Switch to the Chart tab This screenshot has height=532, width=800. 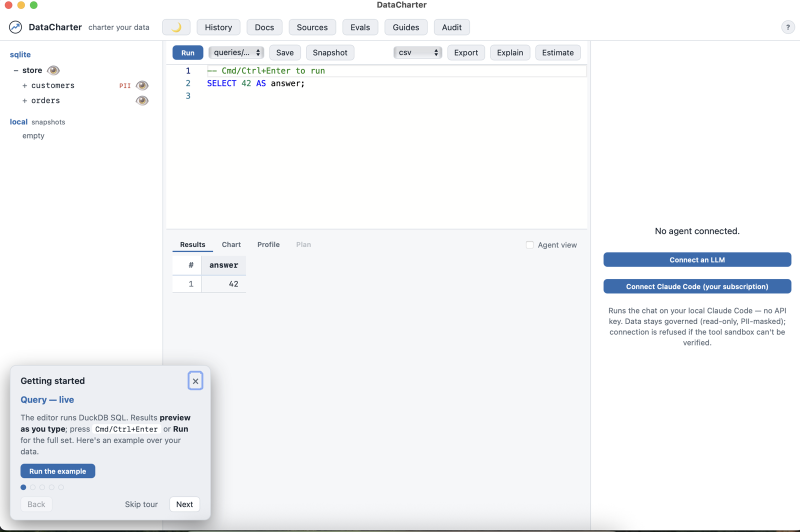point(231,244)
